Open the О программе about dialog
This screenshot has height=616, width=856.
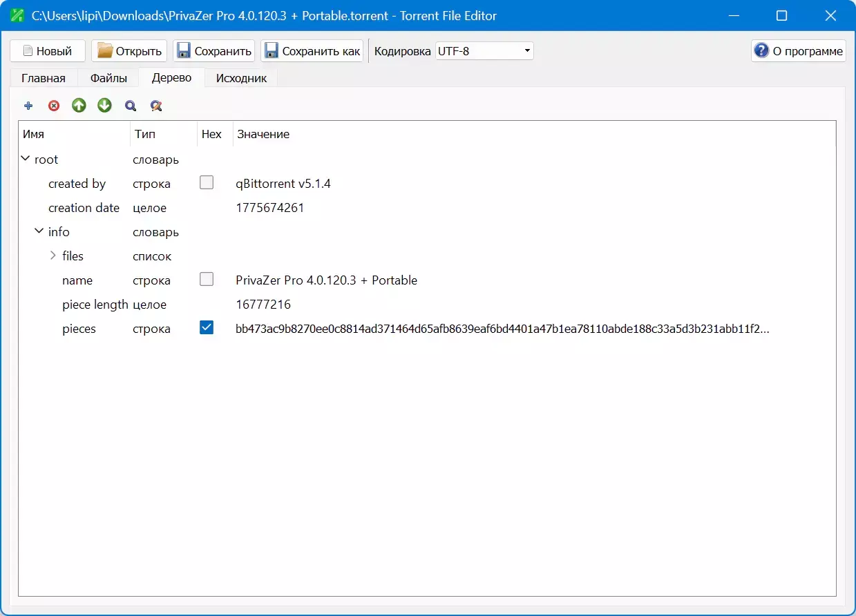click(798, 51)
